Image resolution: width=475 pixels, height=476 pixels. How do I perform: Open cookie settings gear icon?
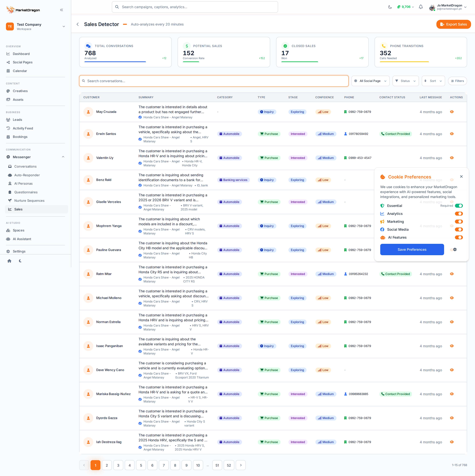tap(455, 250)
